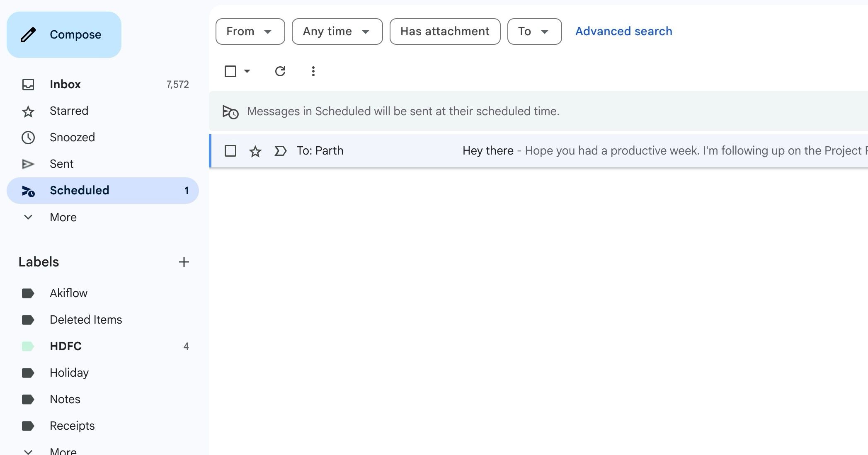This screenshot has width=868, height=455.
Task: Click the HDFC unread count 4
Action: (x=186, y=346)
